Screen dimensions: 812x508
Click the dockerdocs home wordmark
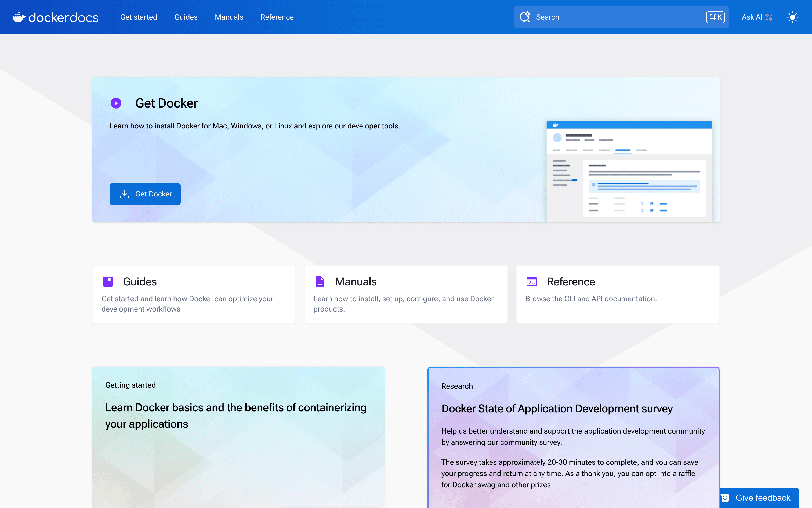tap(63, 17)
